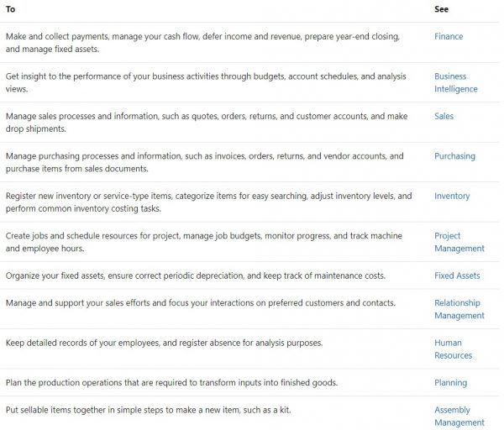504x430 pixels.
Task: Click the "See" column header
Action: coord(441,9)
